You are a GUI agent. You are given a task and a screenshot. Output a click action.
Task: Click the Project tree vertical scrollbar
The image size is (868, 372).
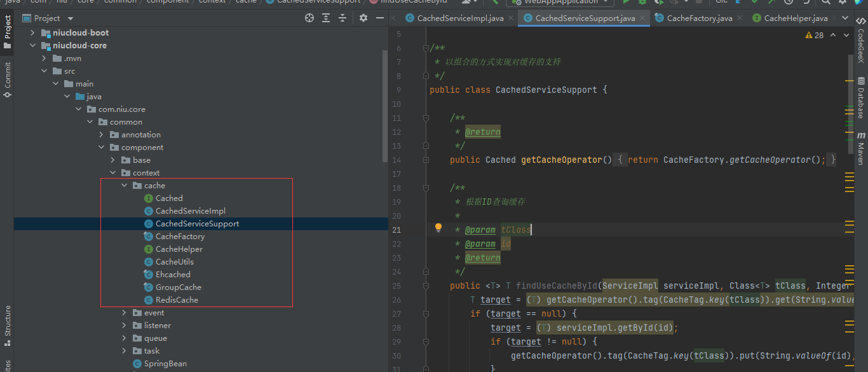click(384, 105)
